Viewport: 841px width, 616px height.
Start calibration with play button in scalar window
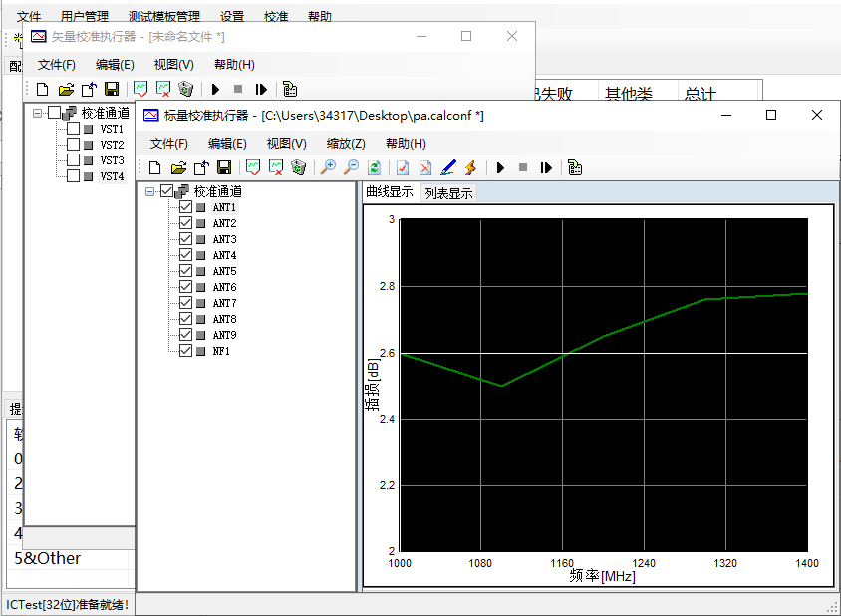[500, 167]
